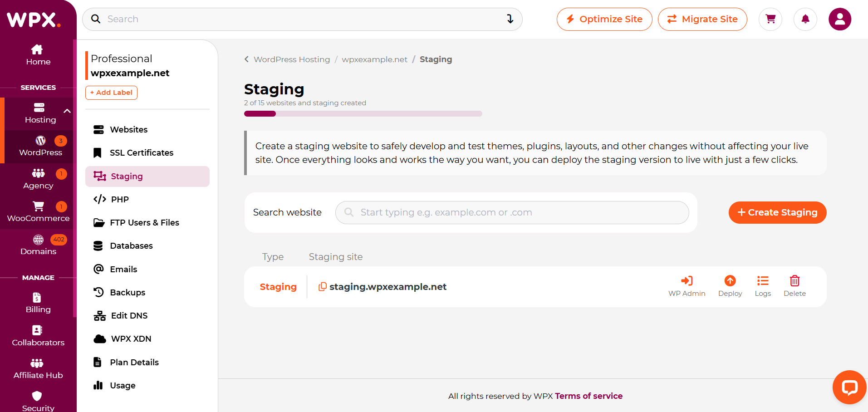Open Terms of service link
Viewport: 868px width, 412px height.
[x=588, y=396]
